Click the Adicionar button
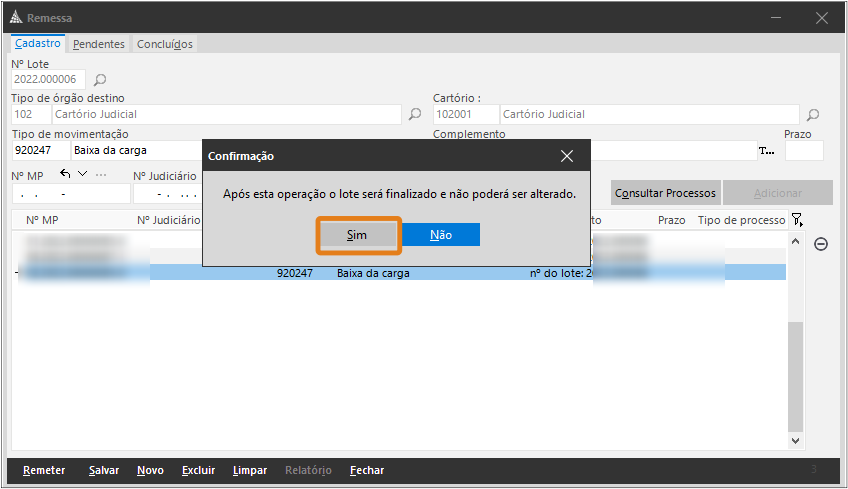The height and width of the screenshot is (489, 848). point(778,193)
